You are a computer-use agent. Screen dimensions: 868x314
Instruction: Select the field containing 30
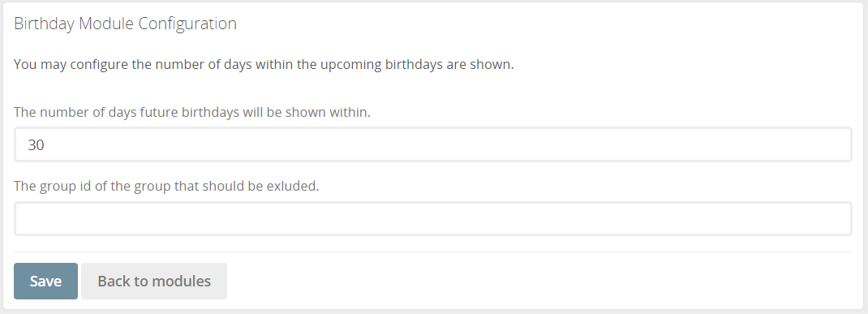[x=433, y=144]
